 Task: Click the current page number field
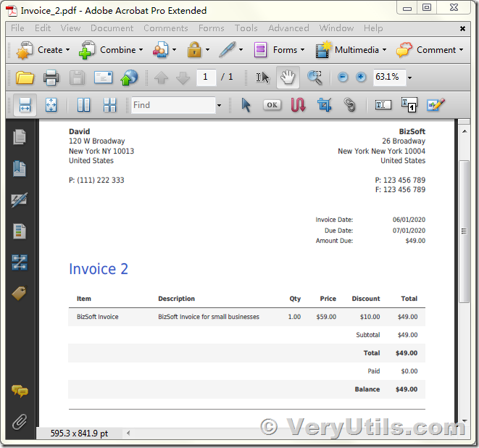[x=207, y=77]
